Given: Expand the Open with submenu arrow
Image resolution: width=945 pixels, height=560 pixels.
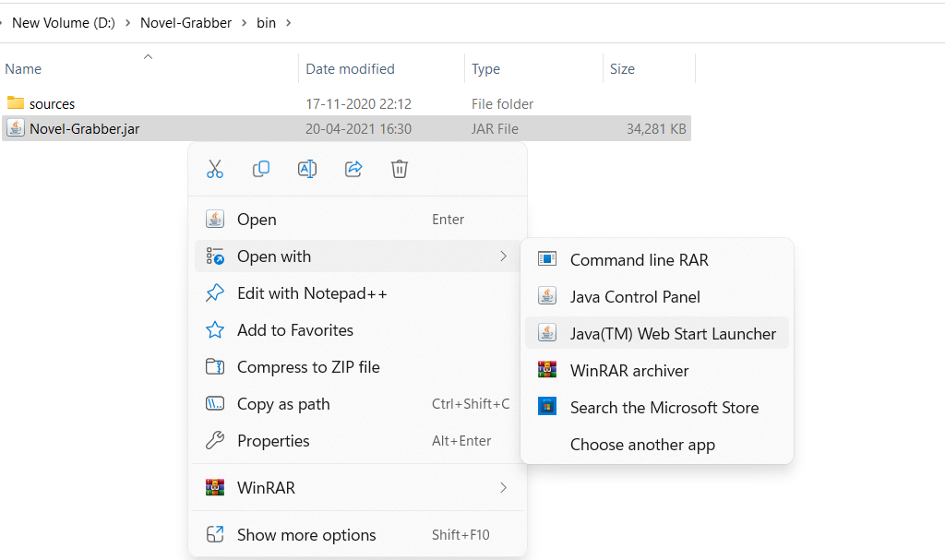Looking at the screenshot, I should click(x=503, y=256).
